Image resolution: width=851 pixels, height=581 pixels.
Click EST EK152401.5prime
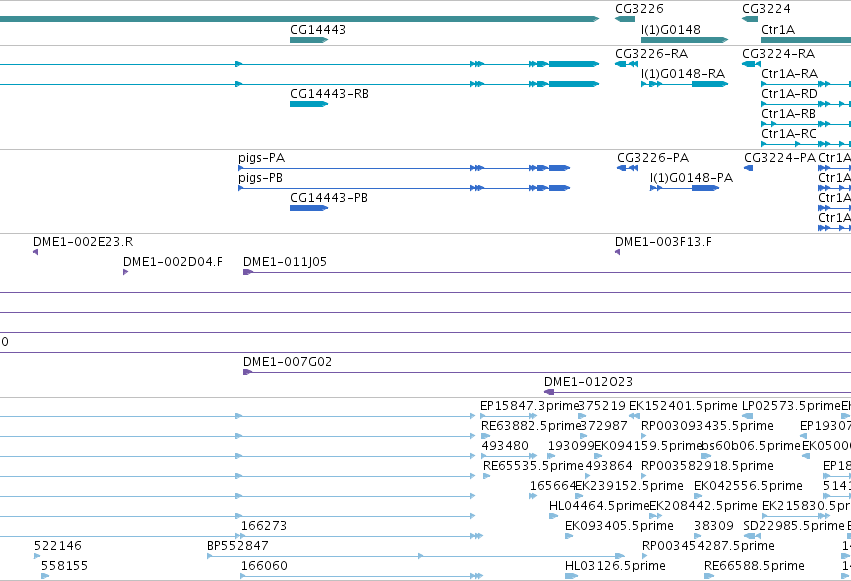tap(634, 416)
